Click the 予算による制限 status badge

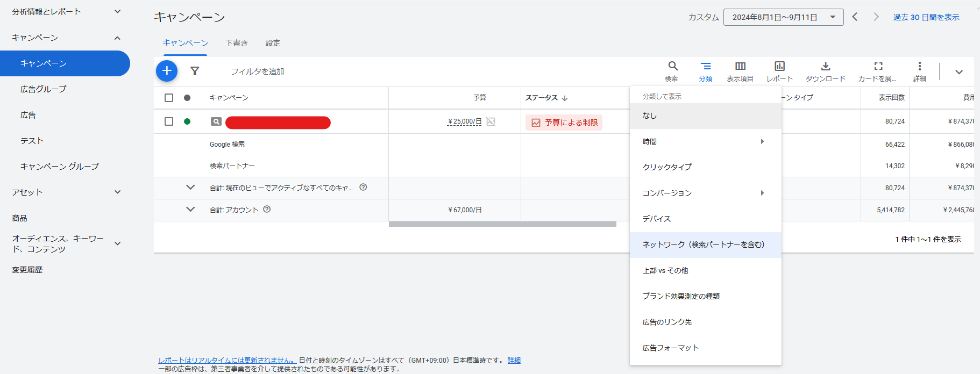pyautogui.click(x=564, y=123)
